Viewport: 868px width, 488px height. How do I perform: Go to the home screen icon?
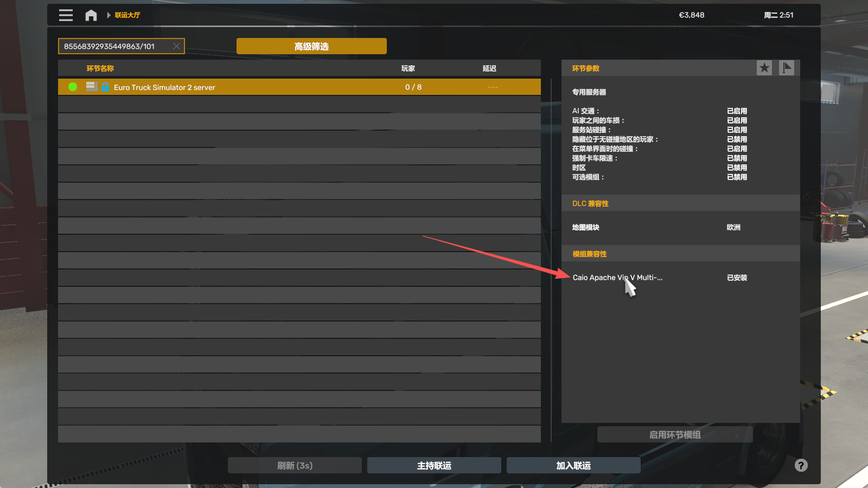[91, 15]
